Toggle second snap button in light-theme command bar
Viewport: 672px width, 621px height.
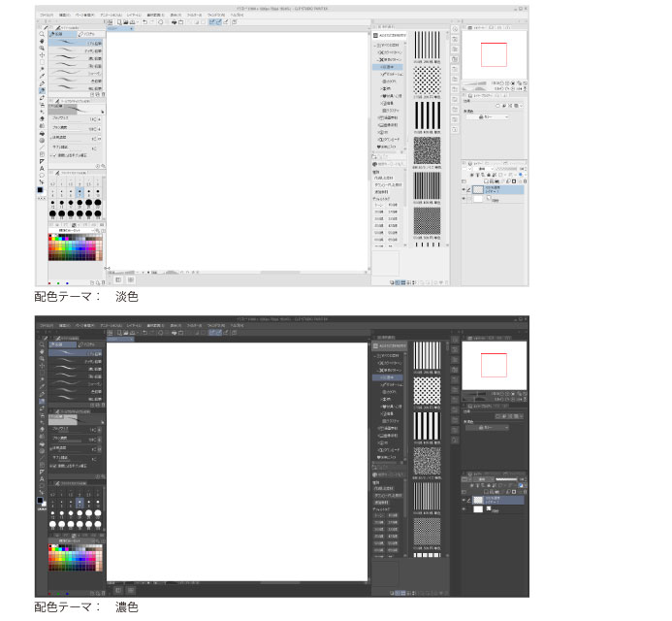[x=219, y=22]
